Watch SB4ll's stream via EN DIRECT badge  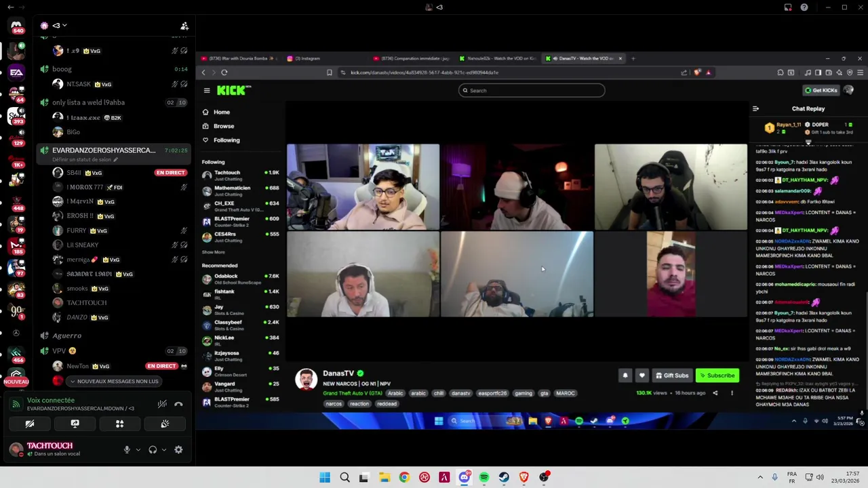point(170,173)
